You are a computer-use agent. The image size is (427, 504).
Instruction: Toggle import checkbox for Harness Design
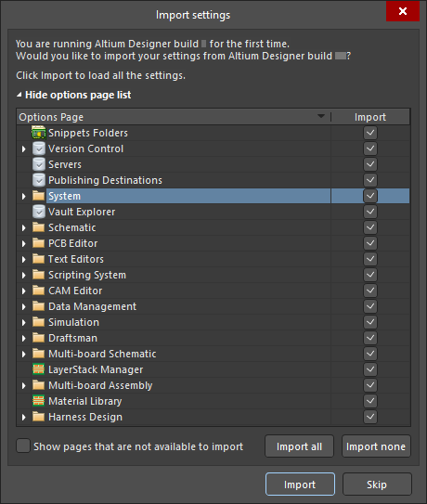(370, 416)
